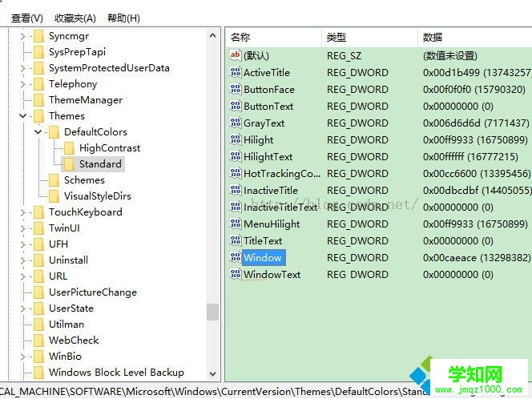This screenshot has height=399, width=532.
Task: Open the 查看(V) menu
Action: tap(26, 18)
